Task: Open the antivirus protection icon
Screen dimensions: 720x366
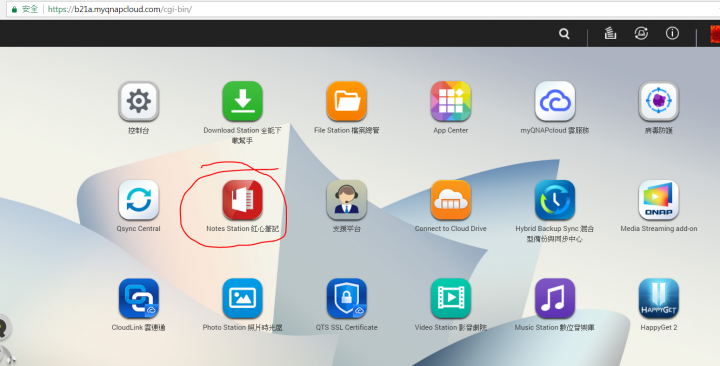Action: coord(658,101)
